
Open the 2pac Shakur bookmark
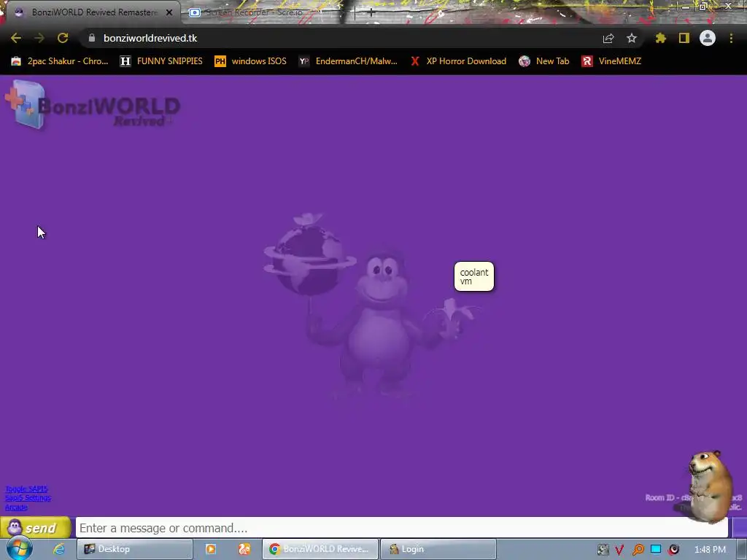pyautogui.click(x=60, y=61)
